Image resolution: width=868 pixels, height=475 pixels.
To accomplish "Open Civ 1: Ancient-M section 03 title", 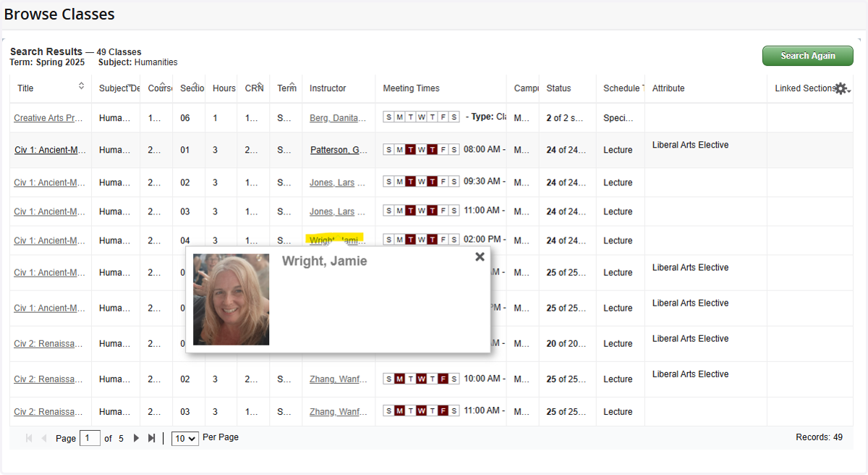I will (50, 211).
